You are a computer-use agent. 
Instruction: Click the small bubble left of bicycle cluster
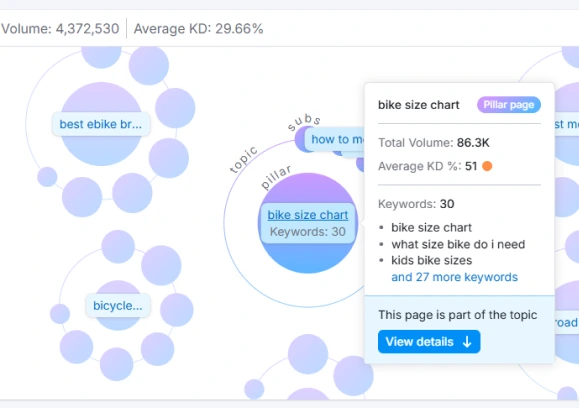tap(60, 314)
